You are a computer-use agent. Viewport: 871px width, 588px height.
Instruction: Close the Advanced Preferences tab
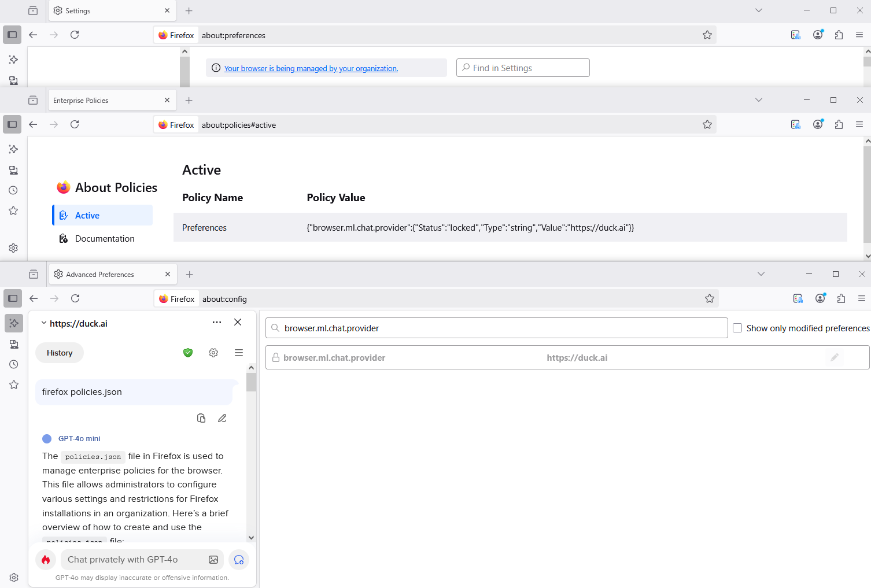click(x=168, y=274)
